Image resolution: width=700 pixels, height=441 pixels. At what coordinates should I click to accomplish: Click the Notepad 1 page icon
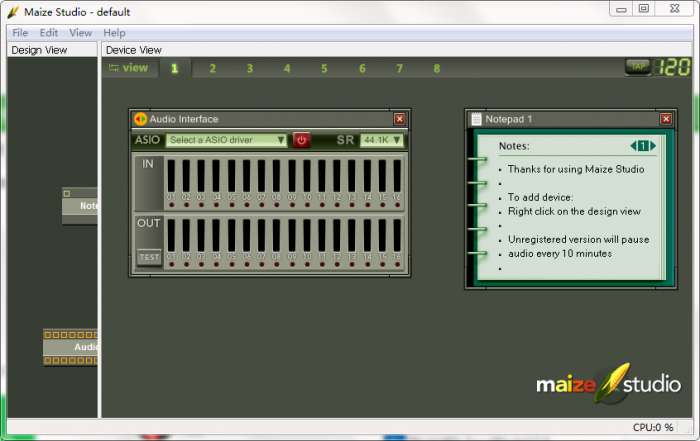(476, 119)
